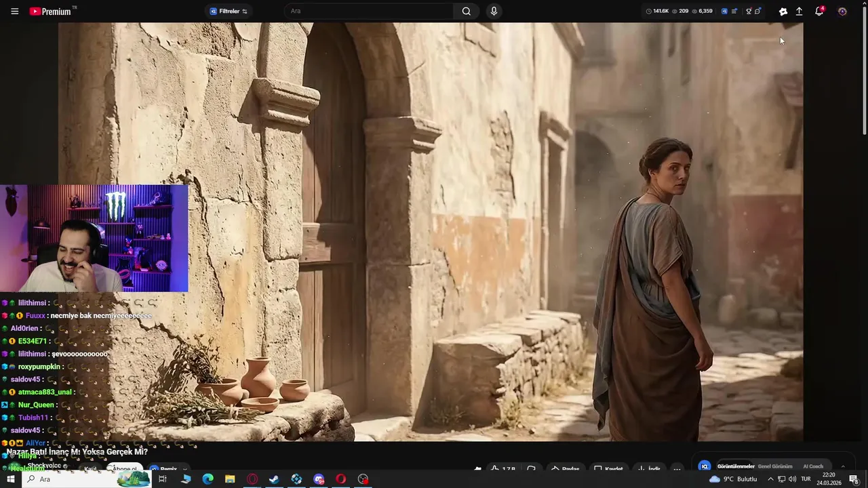Start voice search with microphone icon

pyautogui.click(x=494, y=11)
